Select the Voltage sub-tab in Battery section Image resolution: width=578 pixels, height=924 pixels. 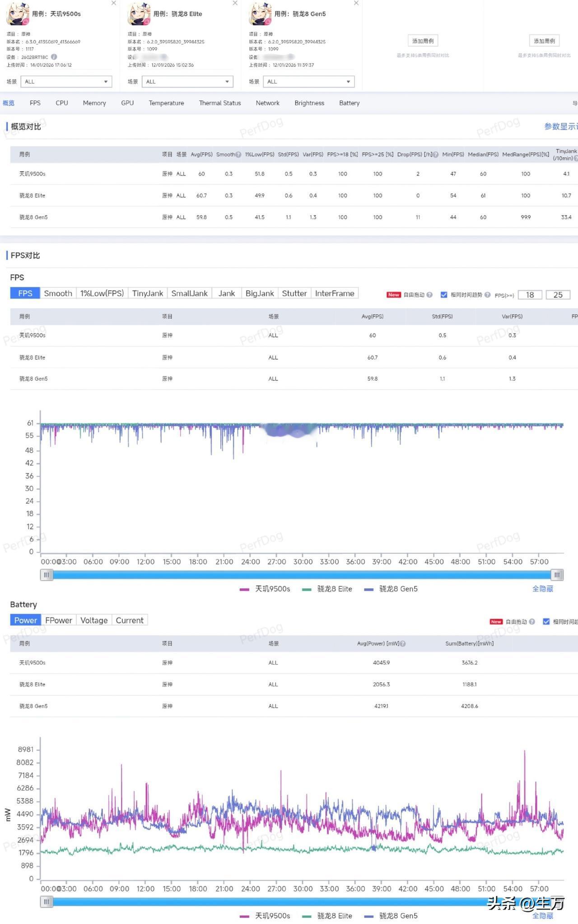(x=94, y=620)
